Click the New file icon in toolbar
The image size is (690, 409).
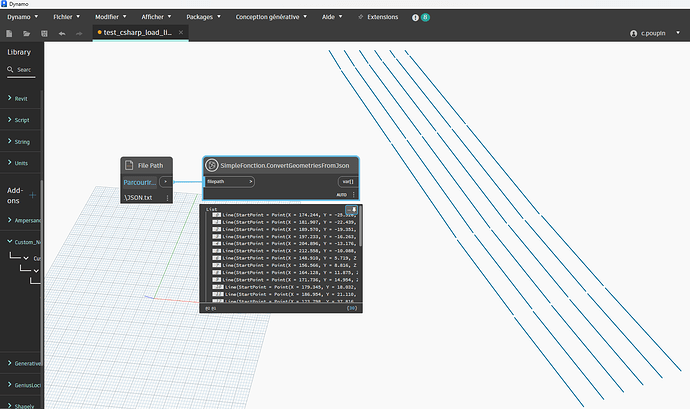(10, 33)
